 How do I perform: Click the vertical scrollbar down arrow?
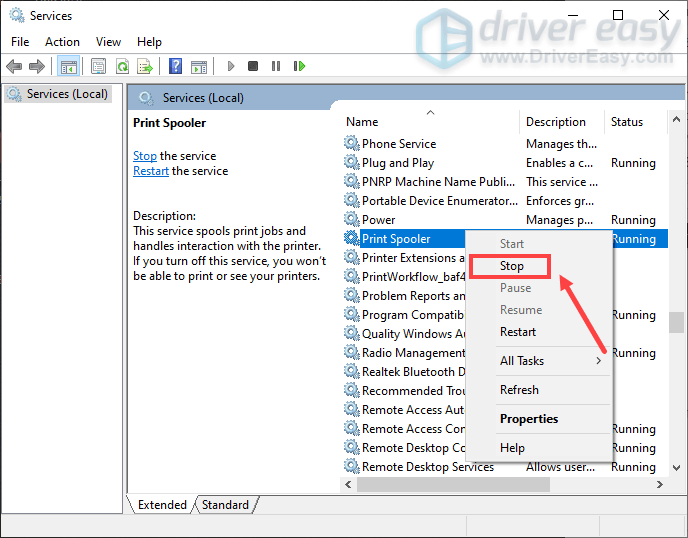(x=676, y=468)
